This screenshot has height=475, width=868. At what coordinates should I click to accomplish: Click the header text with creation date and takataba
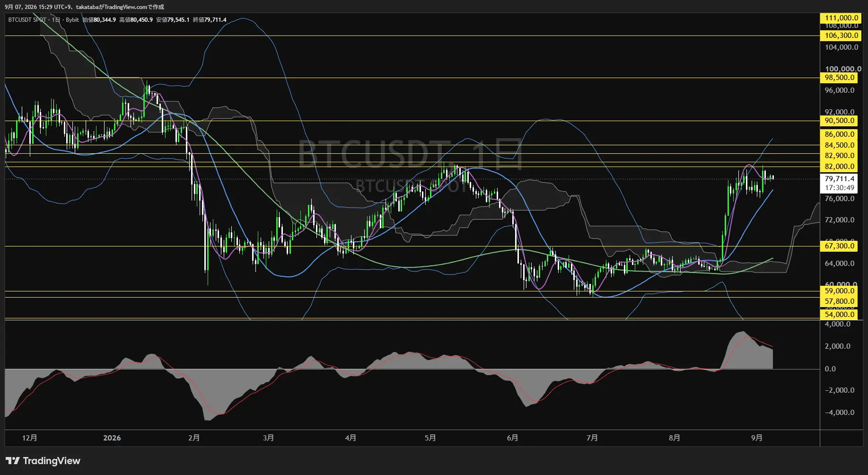pyautogui.click(x=85, y=7)
